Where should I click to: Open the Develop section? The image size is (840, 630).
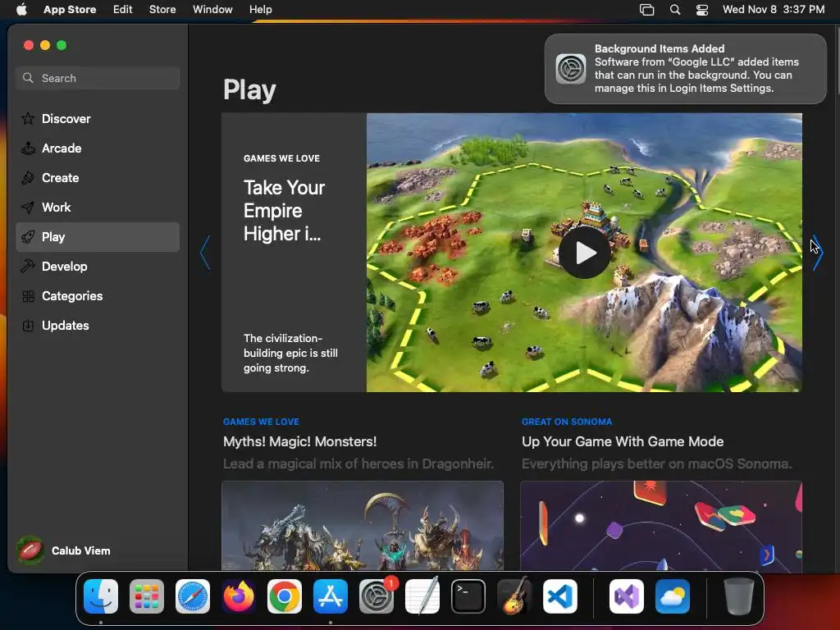pyautogui.click(x=98, y=267)
